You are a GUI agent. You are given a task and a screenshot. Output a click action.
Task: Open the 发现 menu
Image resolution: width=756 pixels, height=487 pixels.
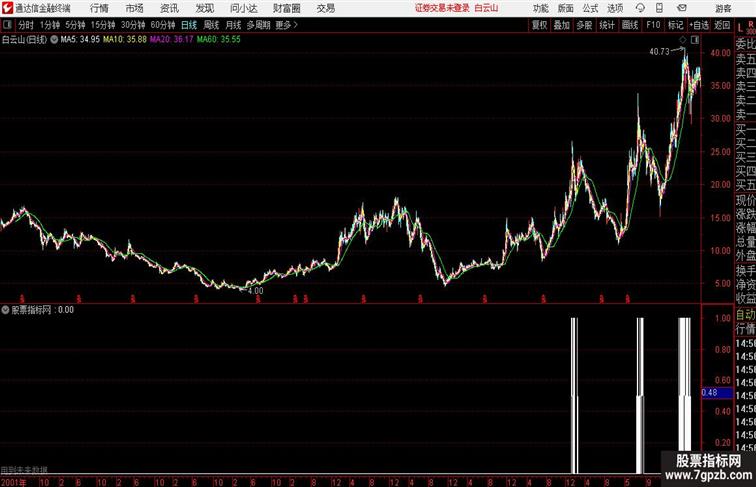204,8
